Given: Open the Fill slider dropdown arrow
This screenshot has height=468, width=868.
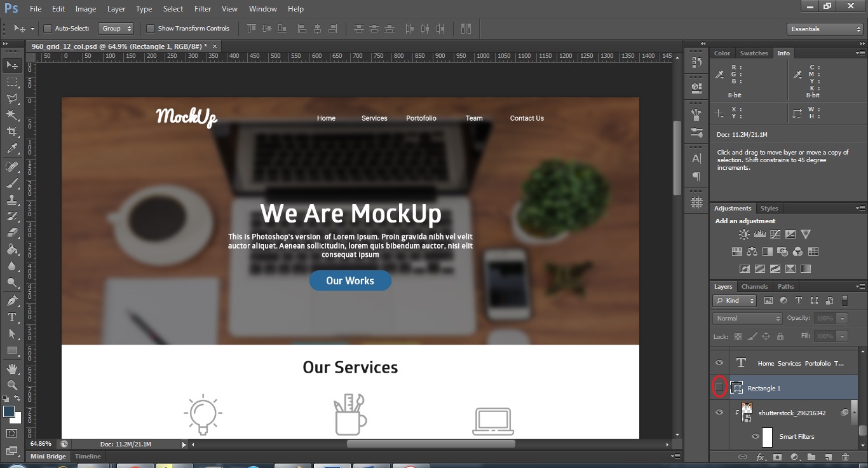Looking at the screenshot, I should click(x=843, y=336).
